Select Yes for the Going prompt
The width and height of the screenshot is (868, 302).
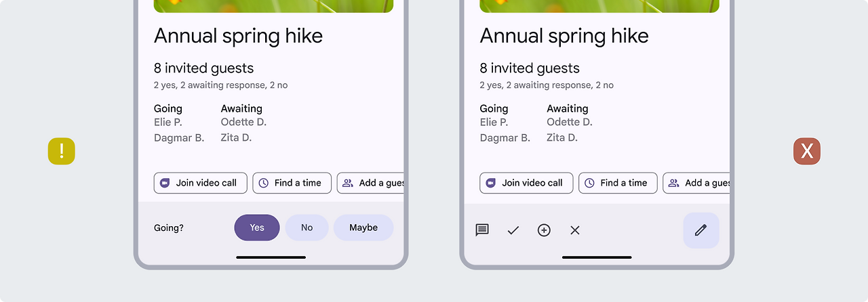(x=257, y=228)
